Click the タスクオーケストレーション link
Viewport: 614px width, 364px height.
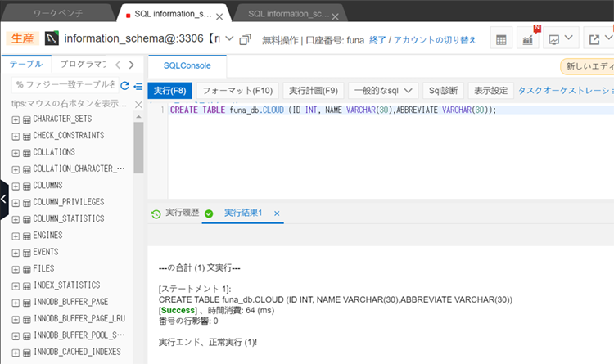pos(566,91)
